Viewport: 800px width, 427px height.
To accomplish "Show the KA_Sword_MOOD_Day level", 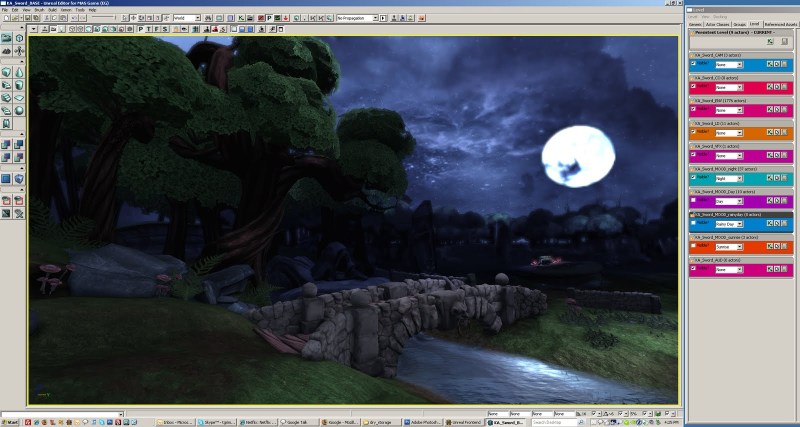I will click(x=693, y=200).
